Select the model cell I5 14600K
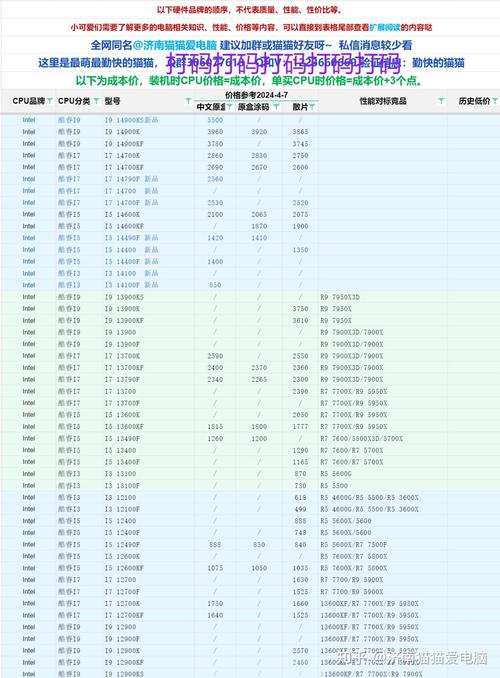This screenshot has height=678, width=500. tap(122, 214)
